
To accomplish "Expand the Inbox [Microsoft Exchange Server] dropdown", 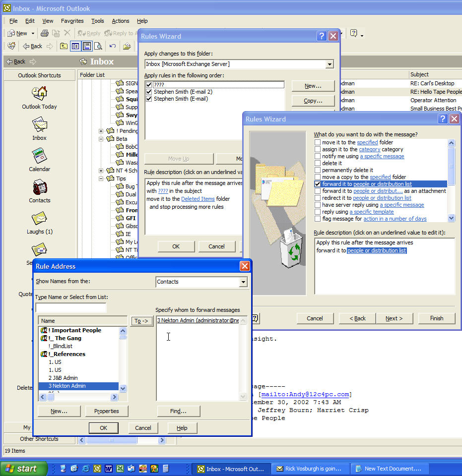I will (330, 64).
